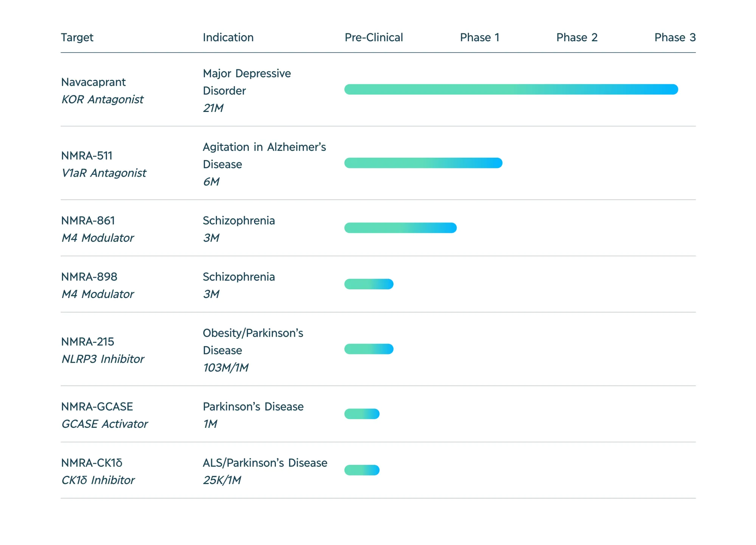Select the Pre-Clinical column header
756x545 pixels.
[373, 37]
